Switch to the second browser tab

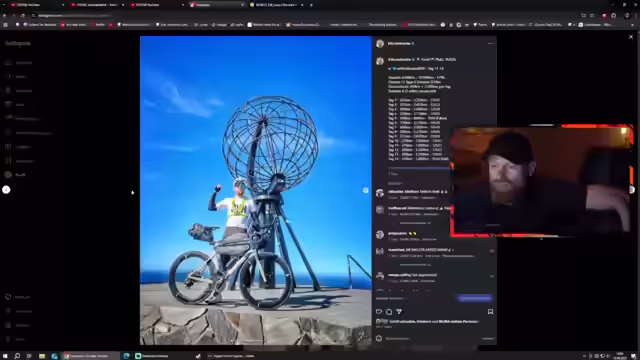tap(96, 5)
